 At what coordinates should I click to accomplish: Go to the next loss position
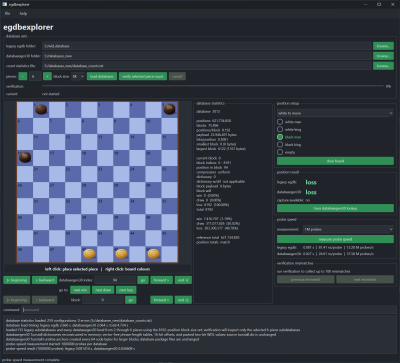(126, 290)
